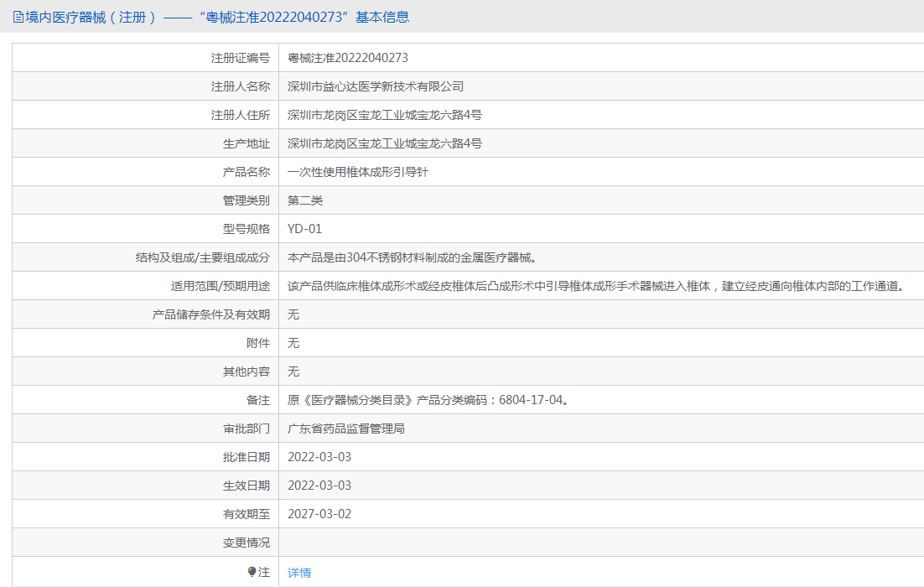
Task: Select 无 in the 附件 row
Action: [293, 343]
